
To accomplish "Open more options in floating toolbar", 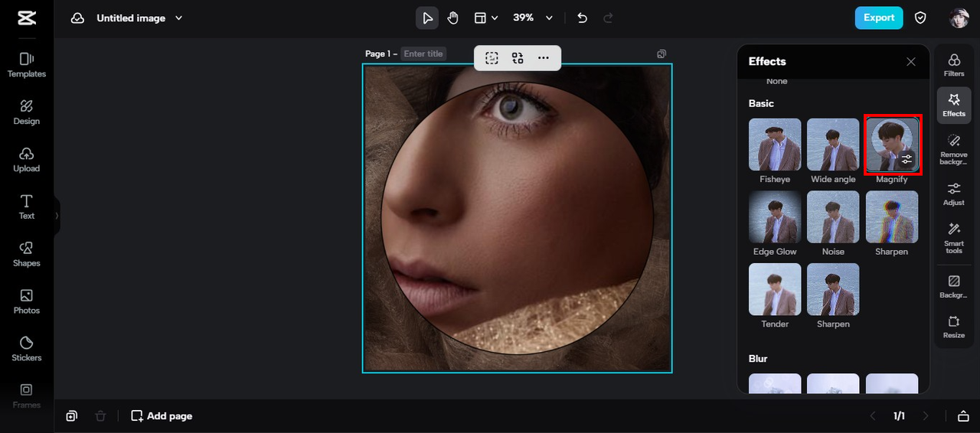I will [x=544, y=58].
